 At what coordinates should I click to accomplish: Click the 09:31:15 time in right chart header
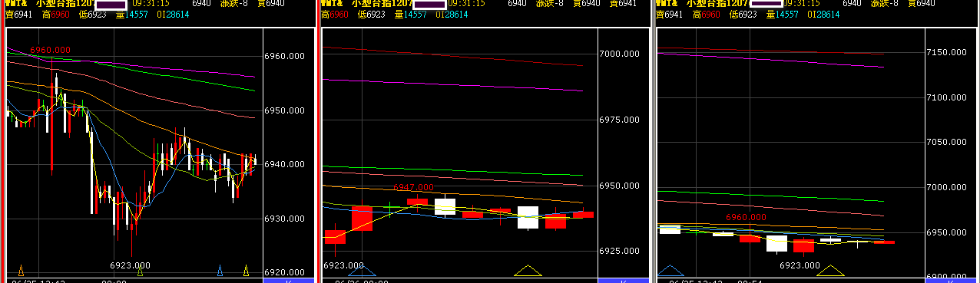click(x=801, y=4)
